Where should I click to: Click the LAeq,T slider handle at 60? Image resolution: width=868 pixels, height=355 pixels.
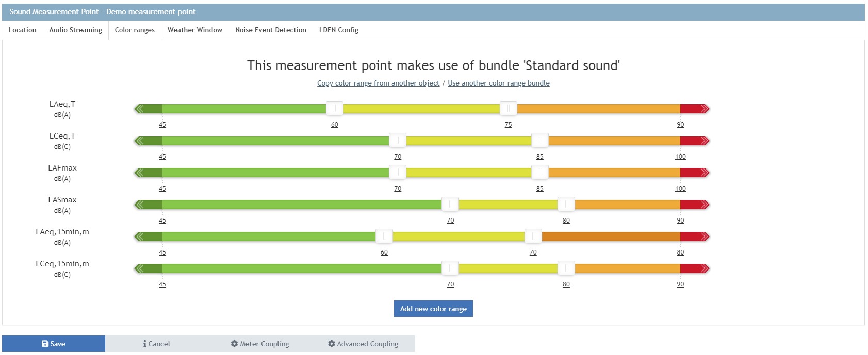(x=334, y=108)
